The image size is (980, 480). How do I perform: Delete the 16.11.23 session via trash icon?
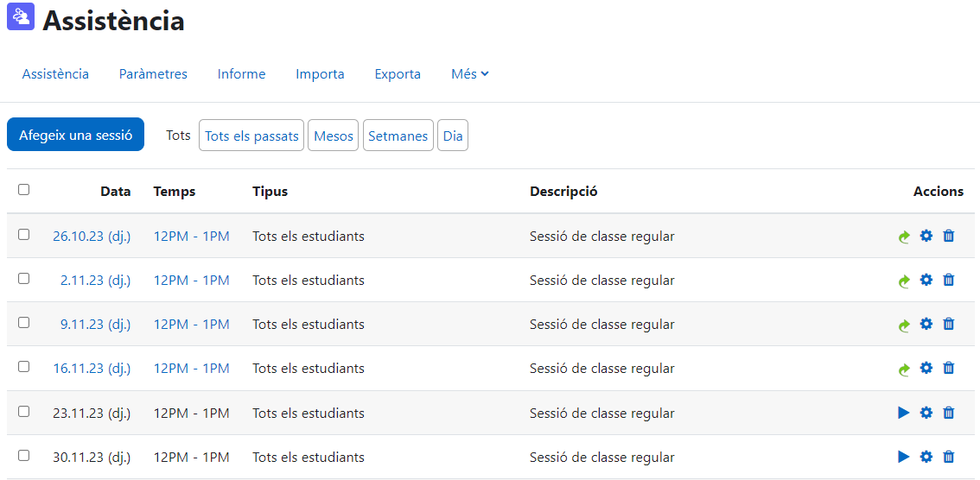click(949, 369)
